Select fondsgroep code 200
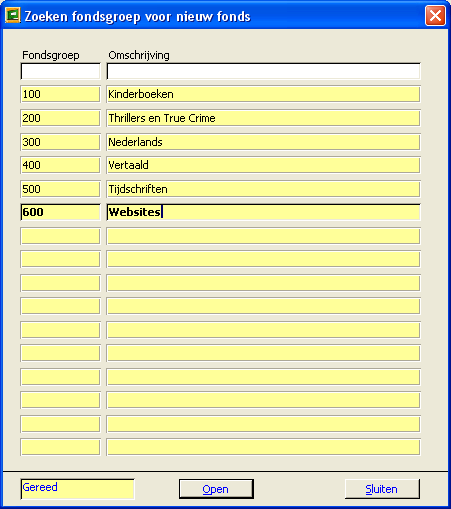 click(x=60, y=118)
